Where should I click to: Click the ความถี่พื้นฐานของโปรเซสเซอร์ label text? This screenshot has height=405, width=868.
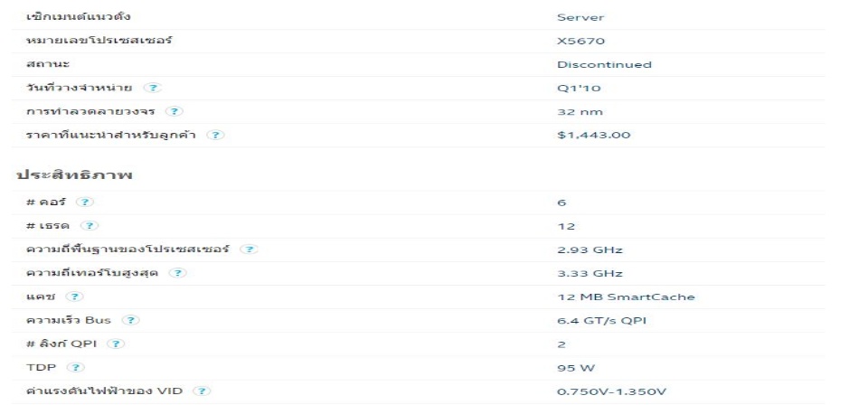click(x=127, y=249)
